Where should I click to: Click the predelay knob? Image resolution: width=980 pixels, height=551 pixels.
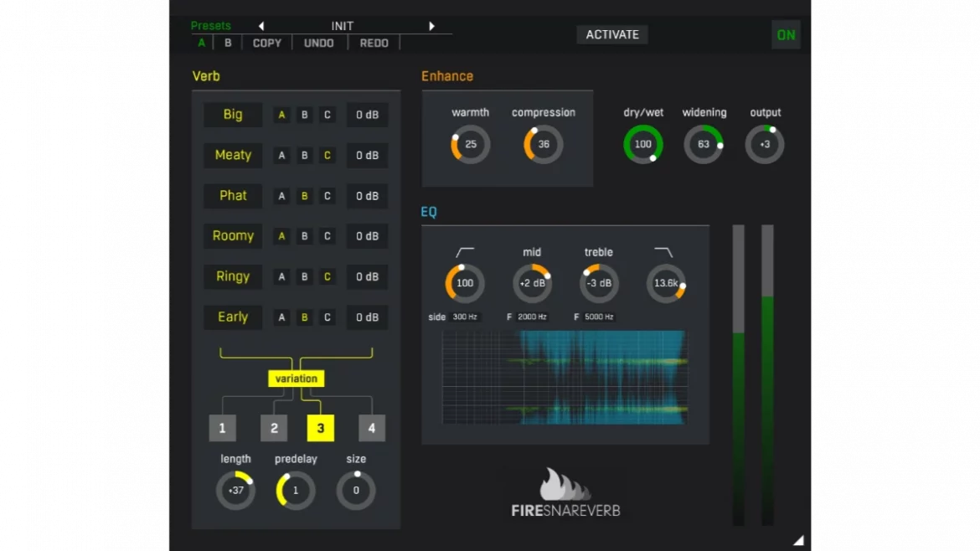point(296,491)
